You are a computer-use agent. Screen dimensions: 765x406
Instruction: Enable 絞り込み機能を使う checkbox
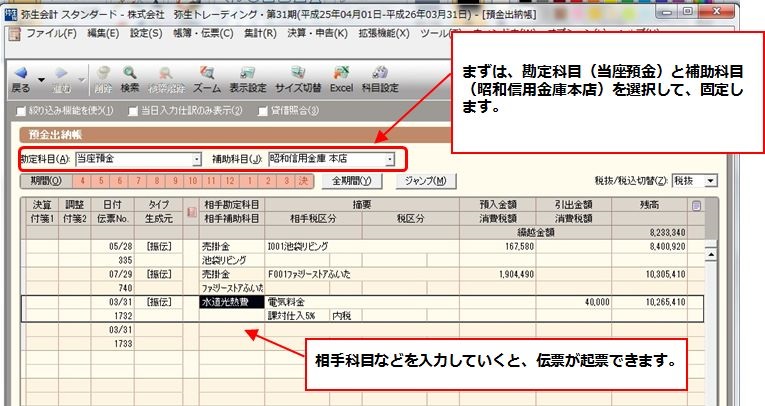pos(20,111)
